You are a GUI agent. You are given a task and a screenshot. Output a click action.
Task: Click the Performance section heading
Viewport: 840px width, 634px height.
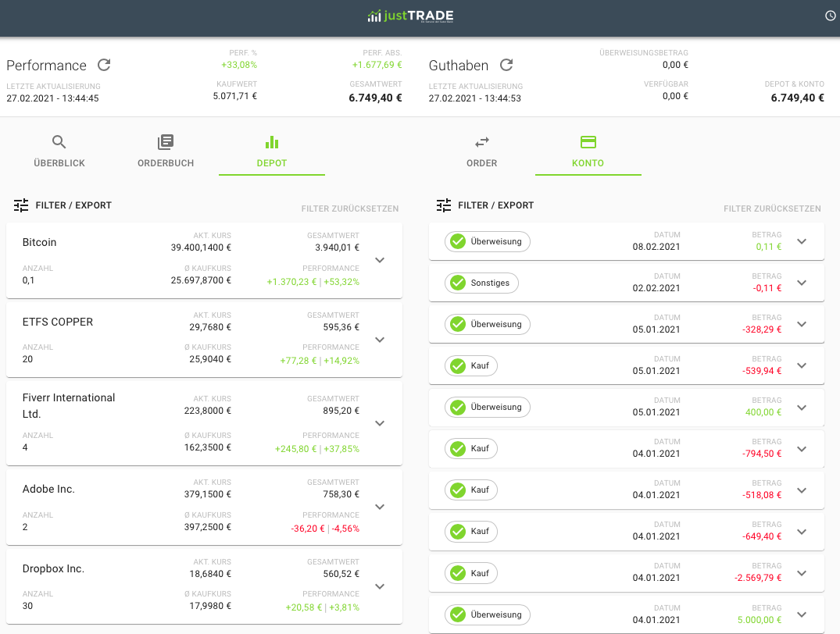[47, 66]
